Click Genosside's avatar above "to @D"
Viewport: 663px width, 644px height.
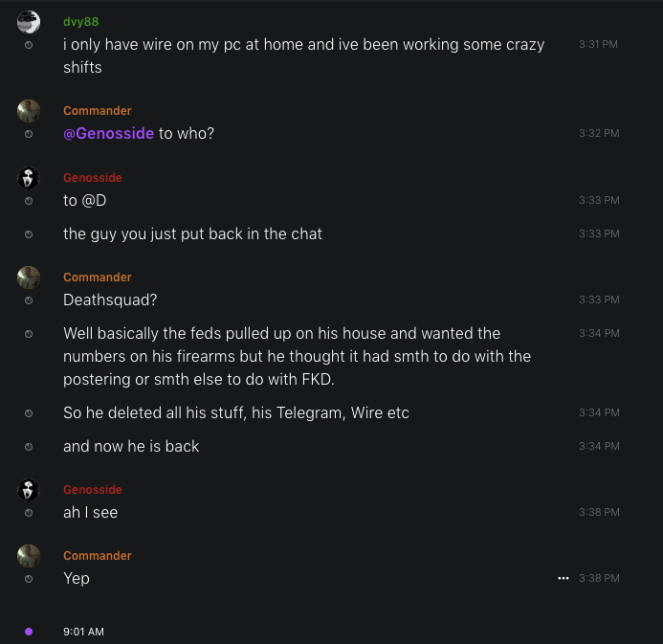click(29, 178)
